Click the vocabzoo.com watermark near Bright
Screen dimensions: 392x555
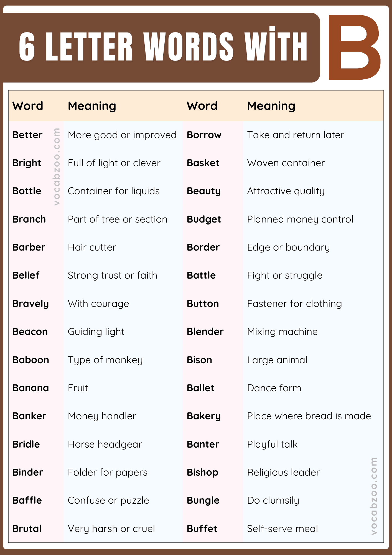[x=57, y=167]
